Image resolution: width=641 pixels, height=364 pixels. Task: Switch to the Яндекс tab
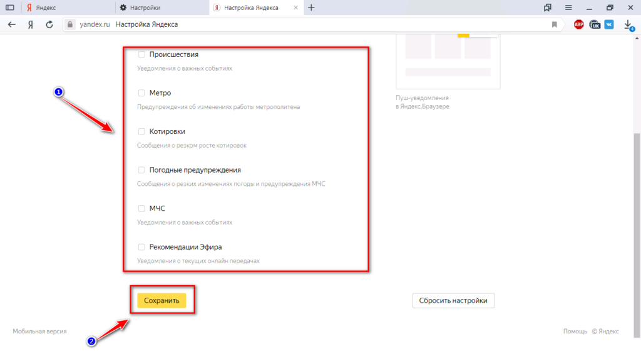pyautogui.click(x=68, y=8)
